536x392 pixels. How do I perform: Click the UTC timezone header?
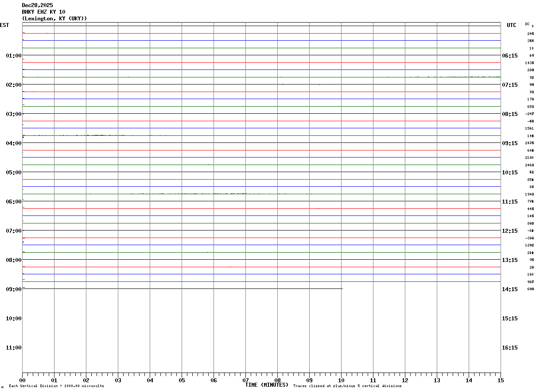tap(512, 25)
